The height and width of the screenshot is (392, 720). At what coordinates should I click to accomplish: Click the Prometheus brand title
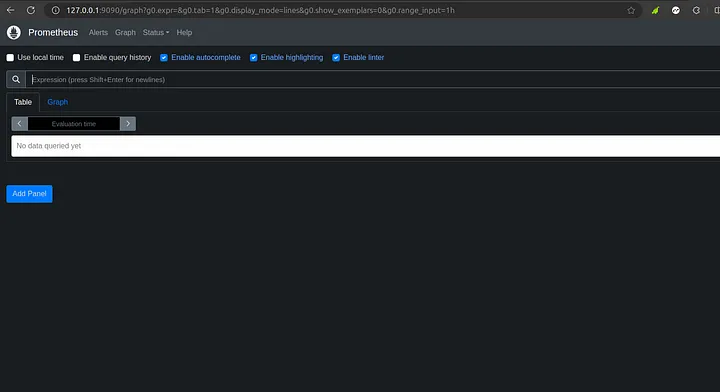pyautogui.click(x=53, y=33)
